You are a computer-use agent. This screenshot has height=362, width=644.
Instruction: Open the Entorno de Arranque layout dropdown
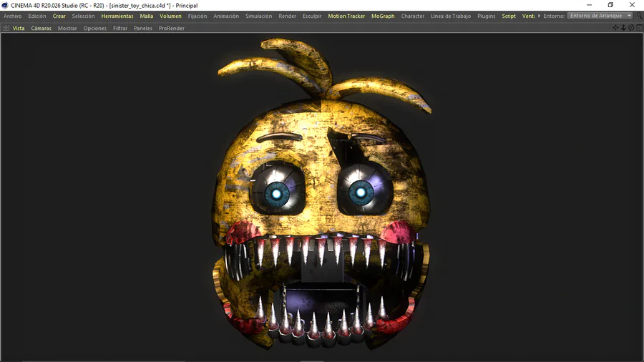click(x=600, y=16)
